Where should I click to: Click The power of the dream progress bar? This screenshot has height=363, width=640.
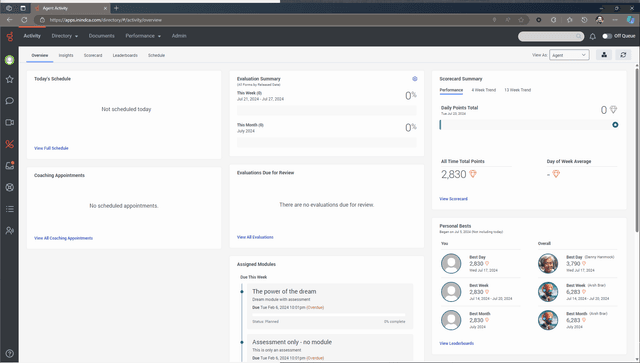(329, 315)
